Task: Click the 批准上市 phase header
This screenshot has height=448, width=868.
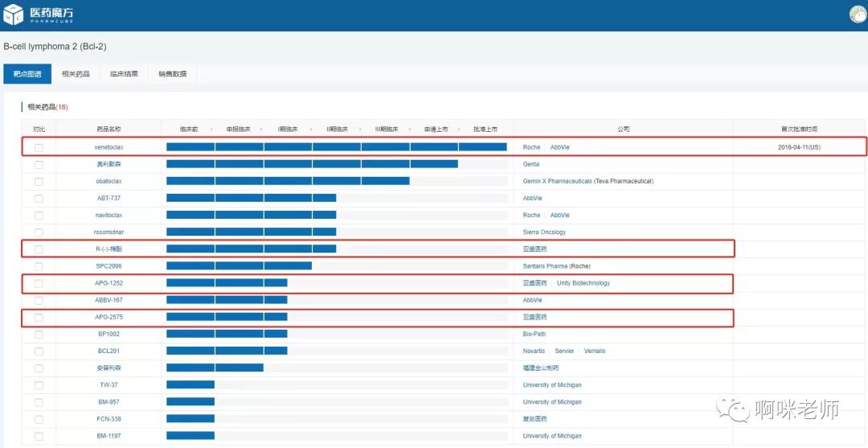Action: click(485, 129)
